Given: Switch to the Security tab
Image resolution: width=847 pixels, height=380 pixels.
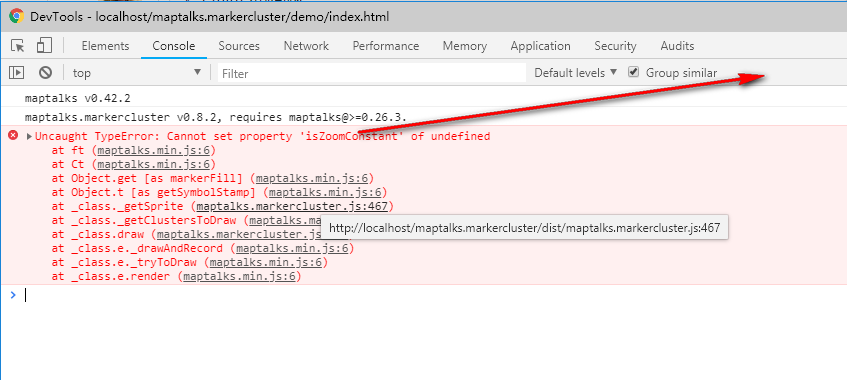Looking at the screenshot, I should click(615, 46).
